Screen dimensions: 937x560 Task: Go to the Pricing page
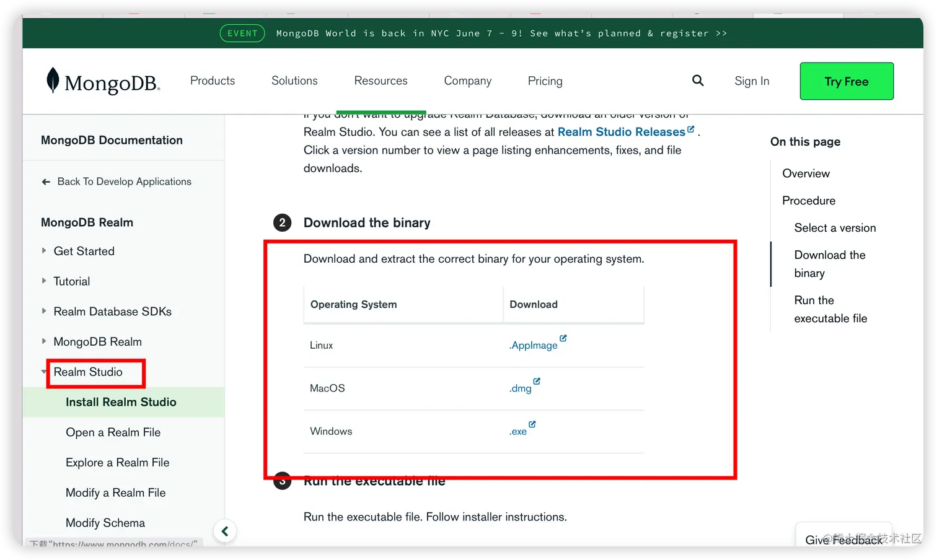(x=545, y=81)
